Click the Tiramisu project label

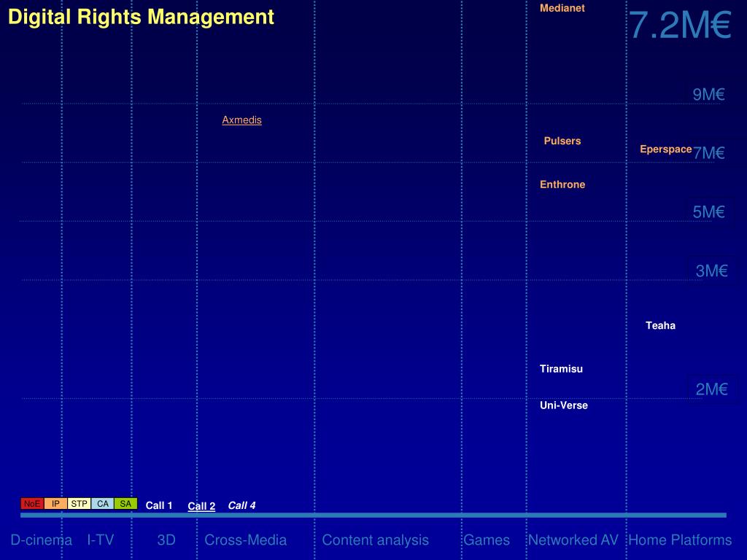[x=561, y=369]
